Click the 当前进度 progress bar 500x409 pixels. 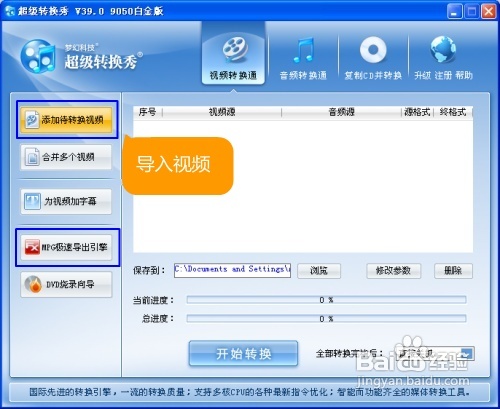point(326,300)
